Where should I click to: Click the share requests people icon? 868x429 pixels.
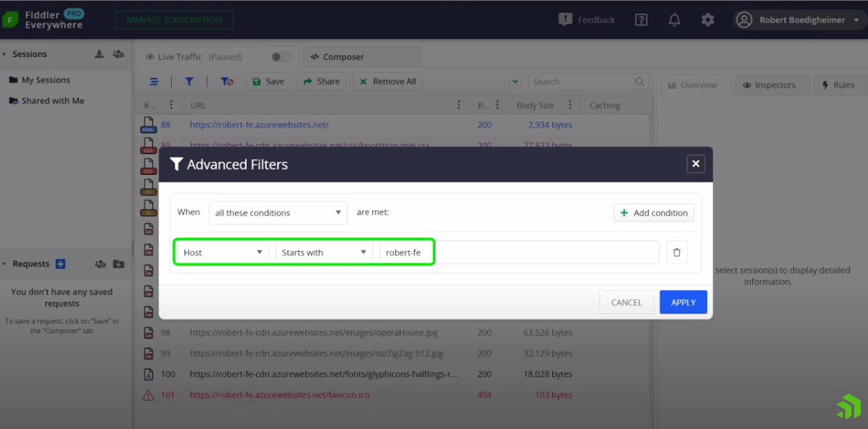pyautogui.click(x=100, y=264)
